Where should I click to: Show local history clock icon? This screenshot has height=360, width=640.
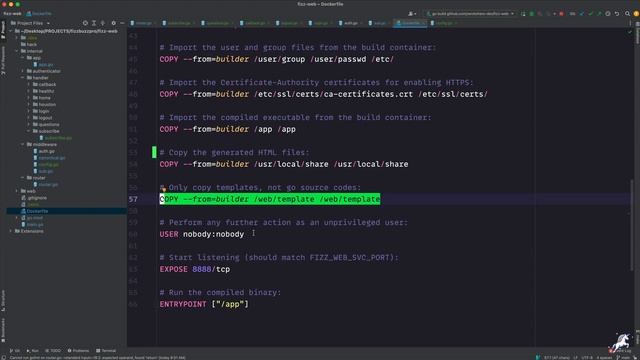(x=608, y=14)
